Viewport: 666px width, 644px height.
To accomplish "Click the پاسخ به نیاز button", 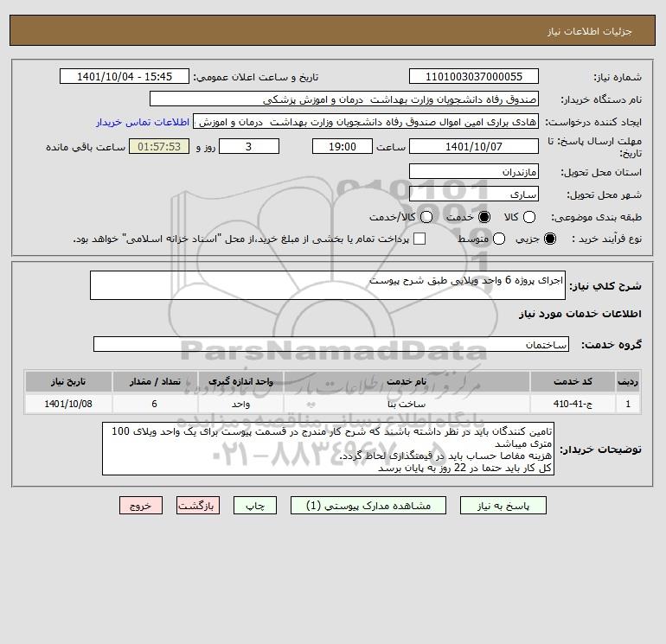I will (x=503, y=506).
